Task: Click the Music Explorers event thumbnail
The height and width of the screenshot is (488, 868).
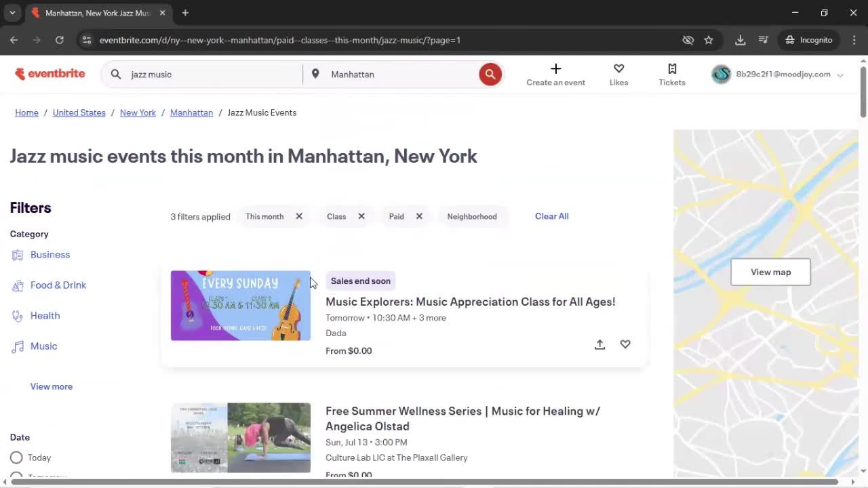Action: [241, 306]
